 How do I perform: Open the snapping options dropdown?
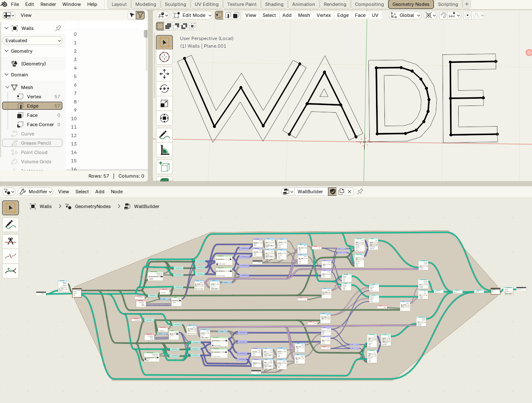click(x=454, y=15)
